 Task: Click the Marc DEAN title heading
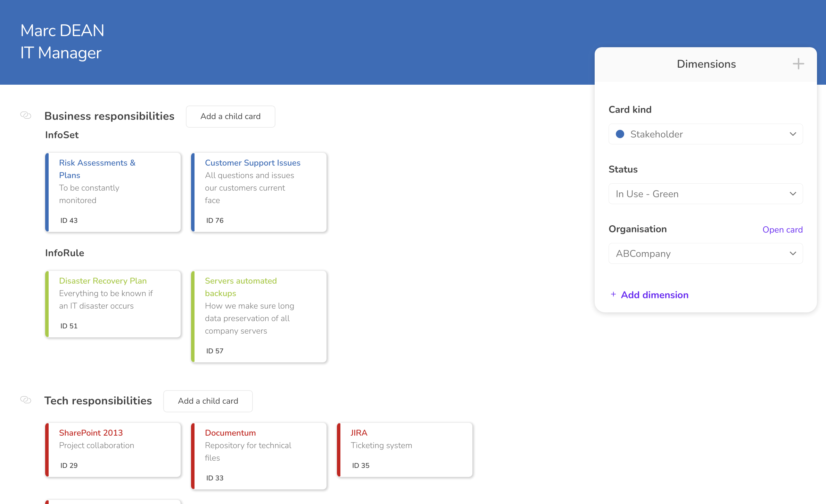(63, 31)
